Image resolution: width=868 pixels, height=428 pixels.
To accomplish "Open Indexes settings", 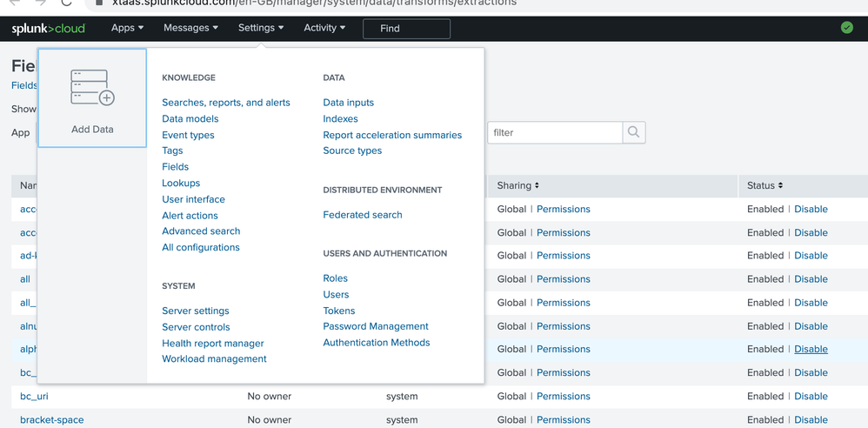I will tap(340, 118).
